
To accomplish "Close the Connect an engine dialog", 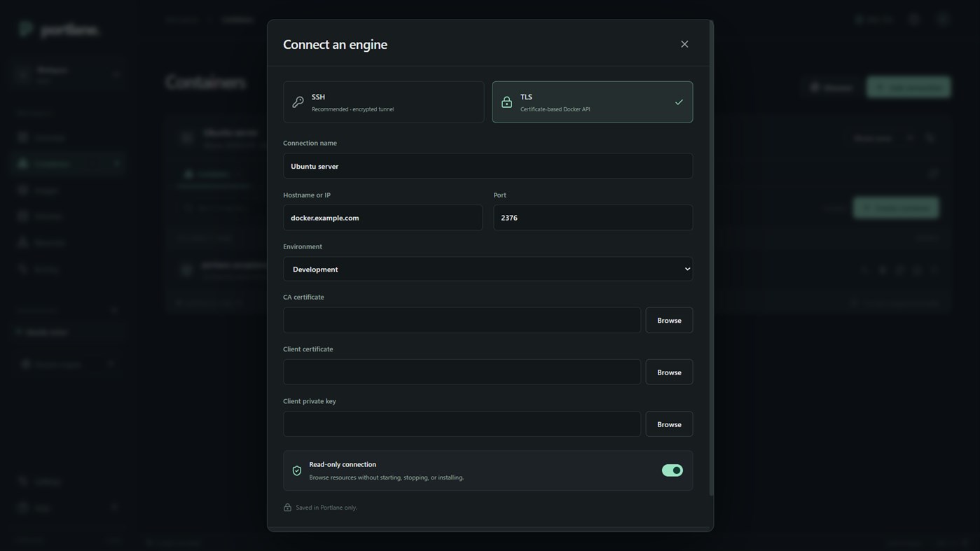I will pyautogui.click(x=684, y=44).
